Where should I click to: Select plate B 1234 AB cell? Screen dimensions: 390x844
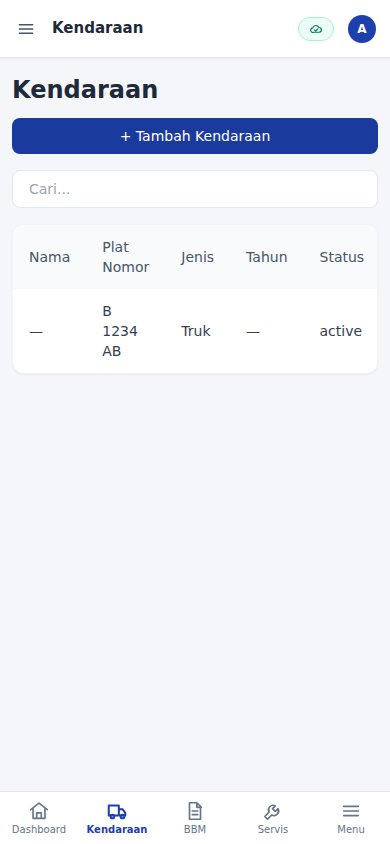120,332
